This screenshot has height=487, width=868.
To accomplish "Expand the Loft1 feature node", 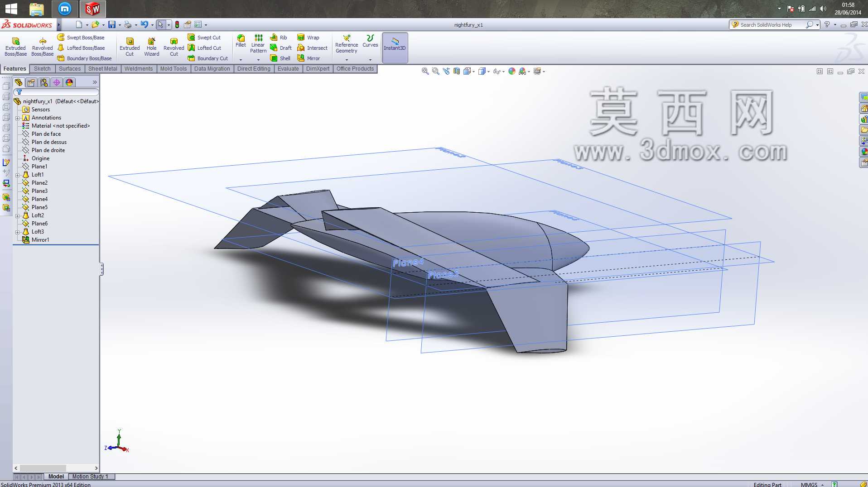I will point(17,175).
